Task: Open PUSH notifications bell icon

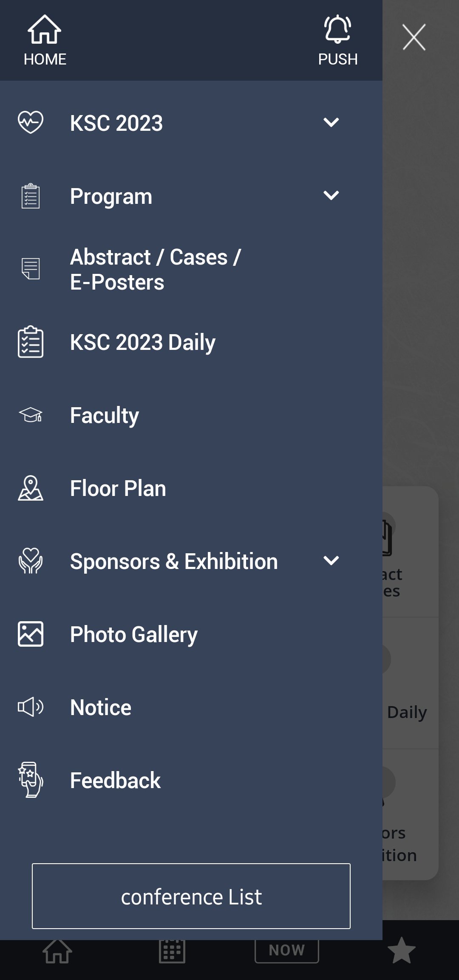Action: tap(337, 30)
